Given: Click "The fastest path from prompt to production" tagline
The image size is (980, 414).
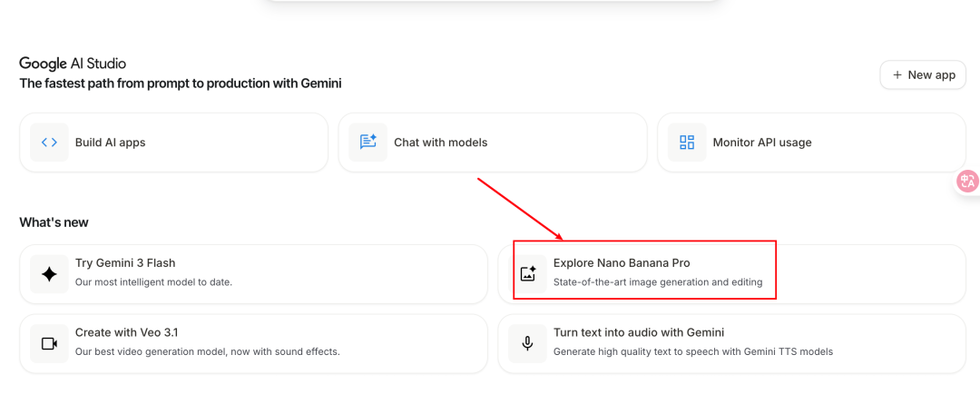Looking at the screenshot, I should pyautogui.click(x=181, y=84).
